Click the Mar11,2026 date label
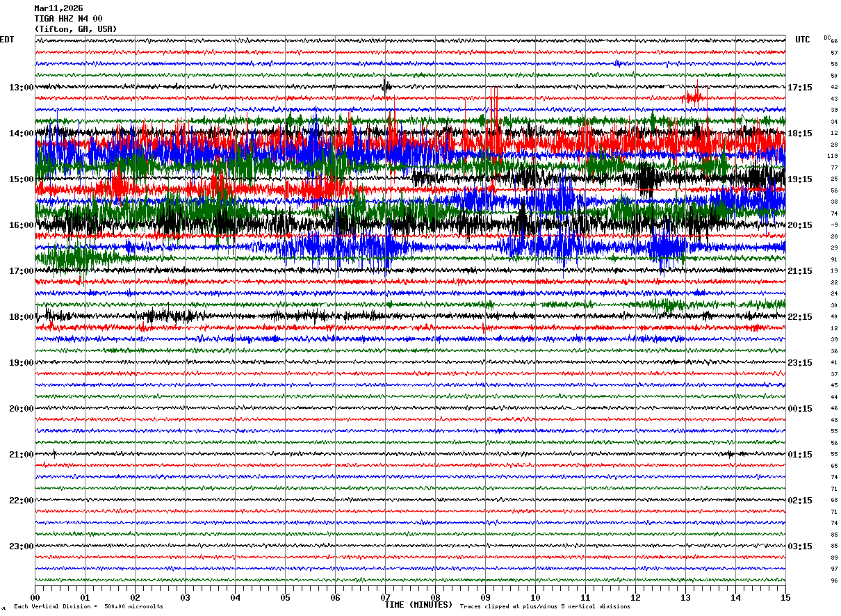The height and width of the screenshot is (616, 841). pyautogui.click(x=58, y=8)
